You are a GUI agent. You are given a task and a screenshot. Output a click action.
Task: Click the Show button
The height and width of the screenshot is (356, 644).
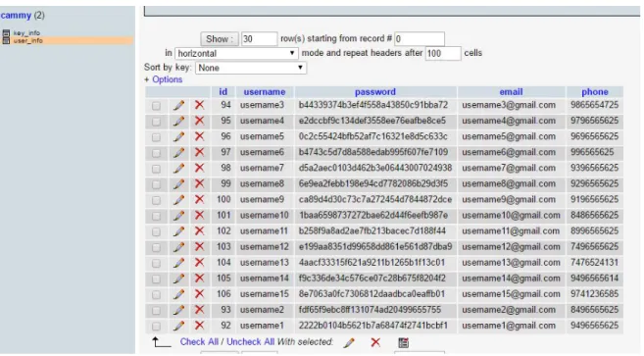[220, 39]
